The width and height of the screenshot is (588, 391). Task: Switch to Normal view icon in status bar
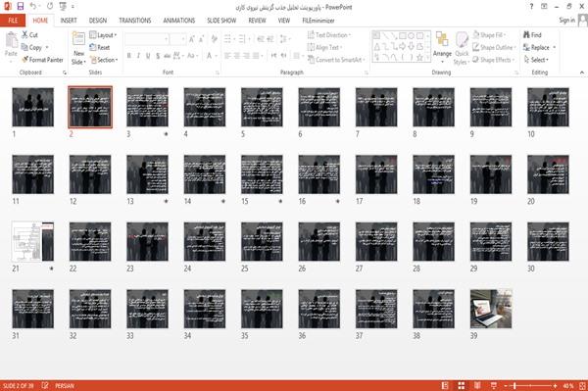pyautogui.click(x=445, y=386)
